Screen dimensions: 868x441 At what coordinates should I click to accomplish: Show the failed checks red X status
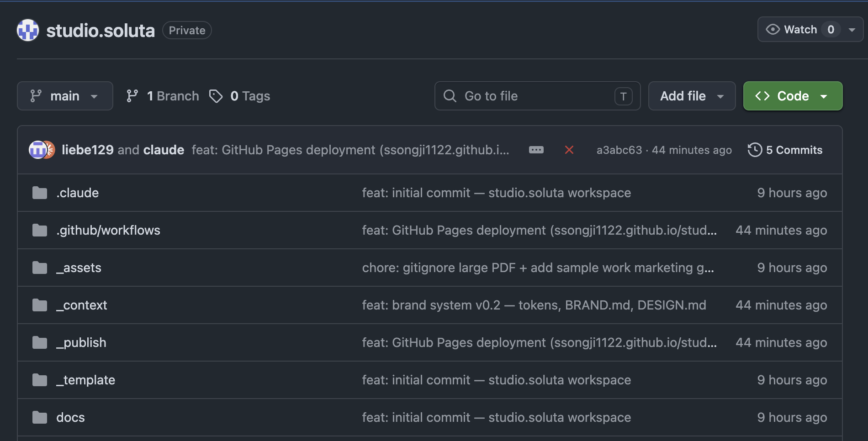pos(569,150)
